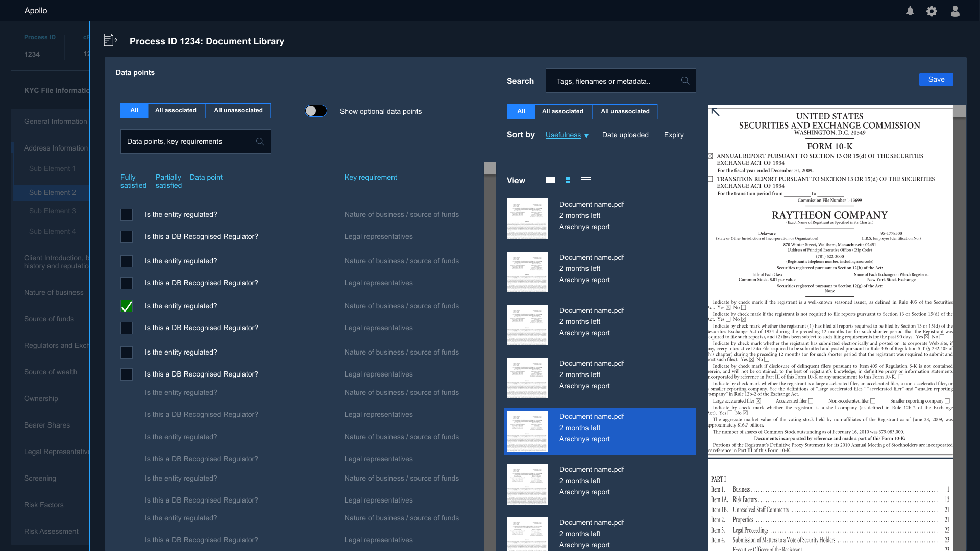The width and height of the screenshot is (980, 551).
Task: Select 'All unassociated' tab in documents panel
Action: click(625, 111)
